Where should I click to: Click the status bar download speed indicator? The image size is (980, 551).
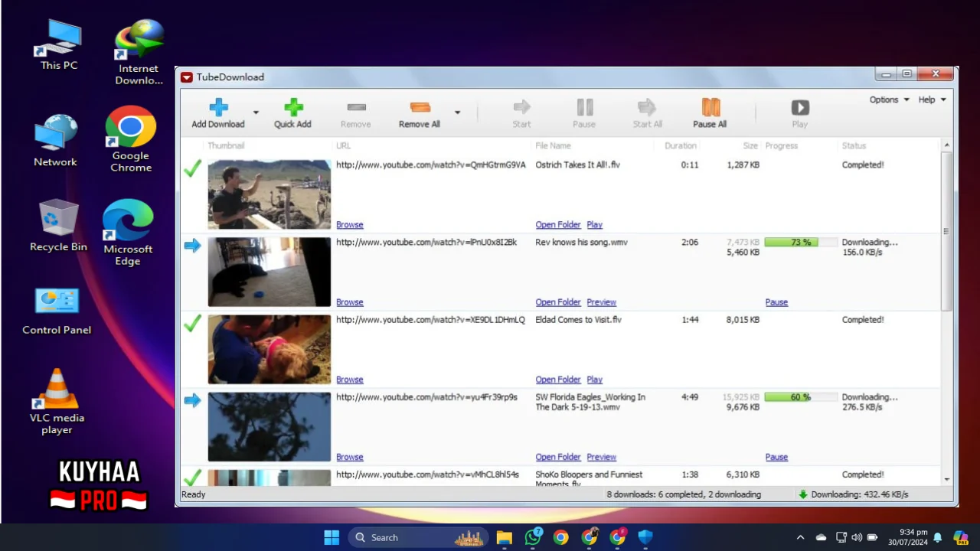pyautogui.click(x=853, y=494)
